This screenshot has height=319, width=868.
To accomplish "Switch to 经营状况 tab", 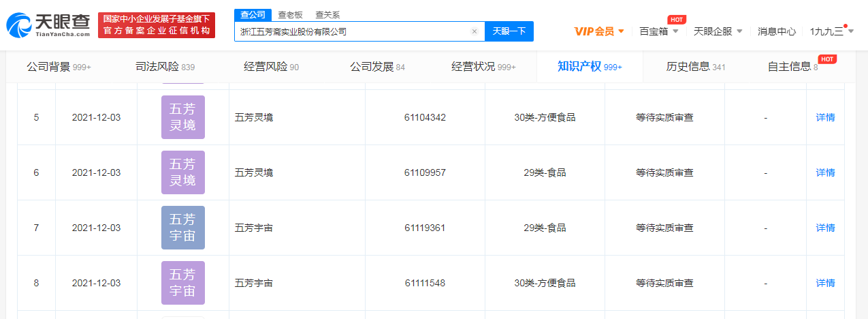I will click(483, 67).
